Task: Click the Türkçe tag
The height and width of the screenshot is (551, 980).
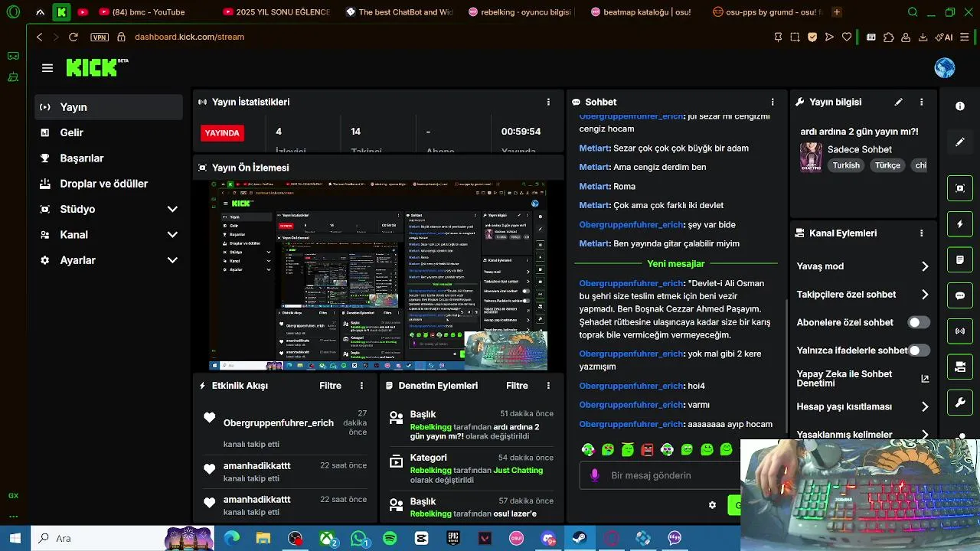Action: point(887,165)
